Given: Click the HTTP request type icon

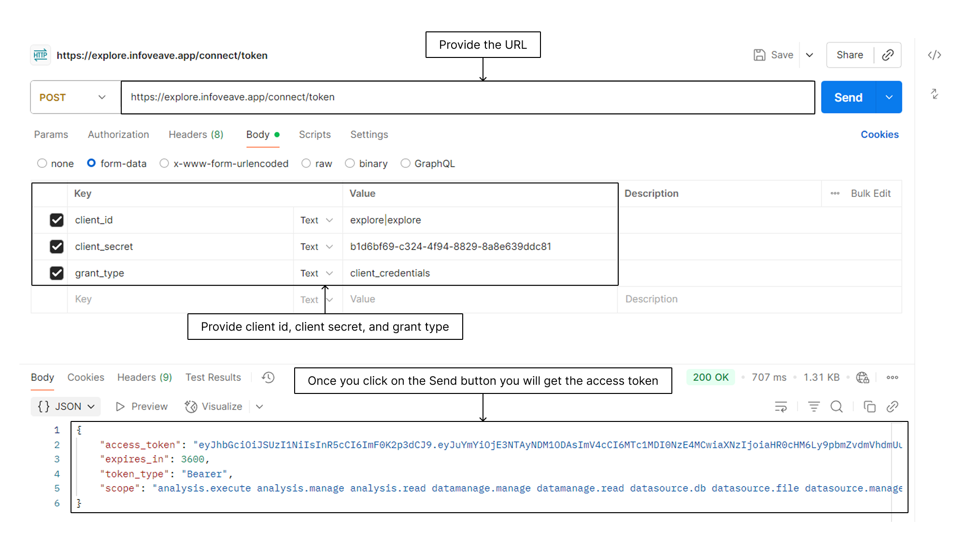Looking at the screenshot, I should pos(41,55).
